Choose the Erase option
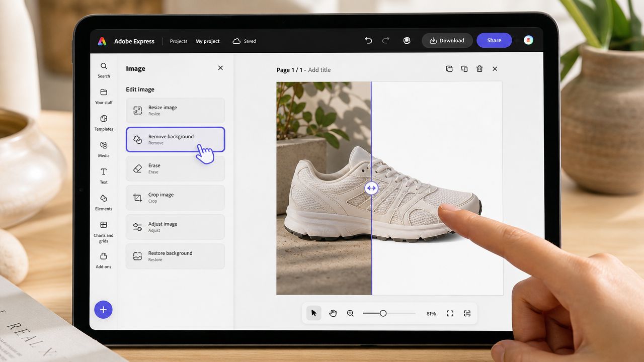644x362 pixels. coord(175,168)
